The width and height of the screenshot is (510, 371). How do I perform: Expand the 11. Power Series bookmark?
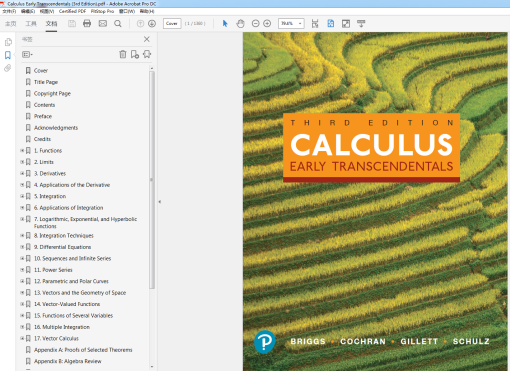[22, 270]
